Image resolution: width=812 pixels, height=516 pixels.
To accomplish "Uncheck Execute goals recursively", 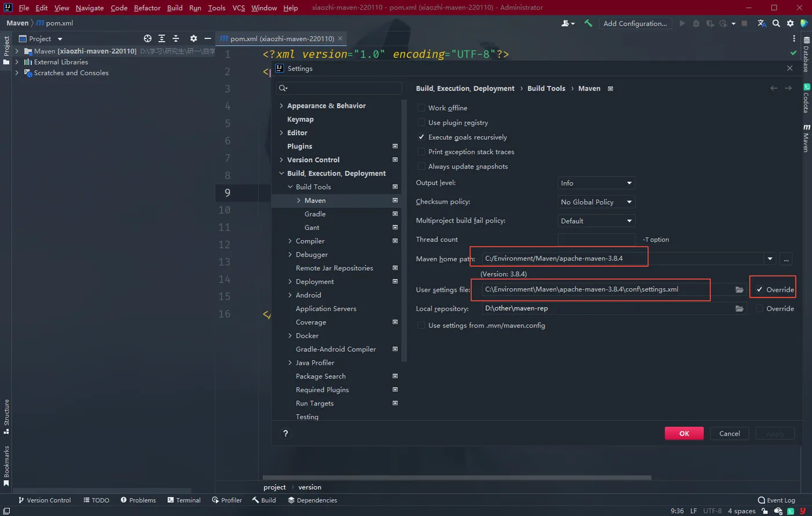I will [422, 137].
